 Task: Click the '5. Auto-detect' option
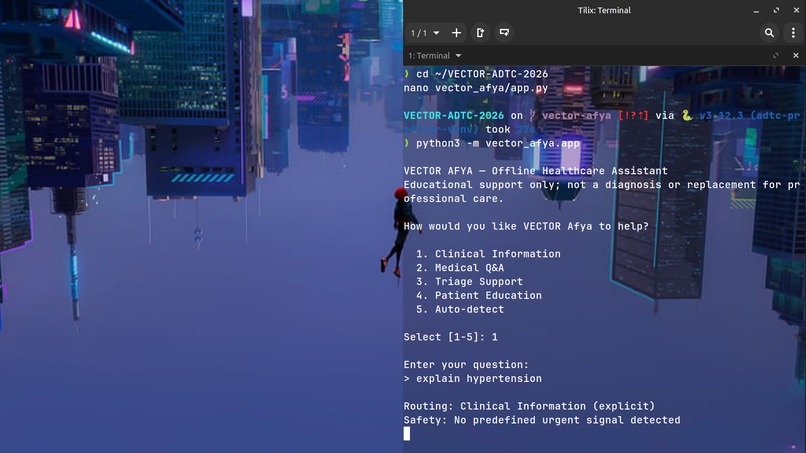coord(460,310)
